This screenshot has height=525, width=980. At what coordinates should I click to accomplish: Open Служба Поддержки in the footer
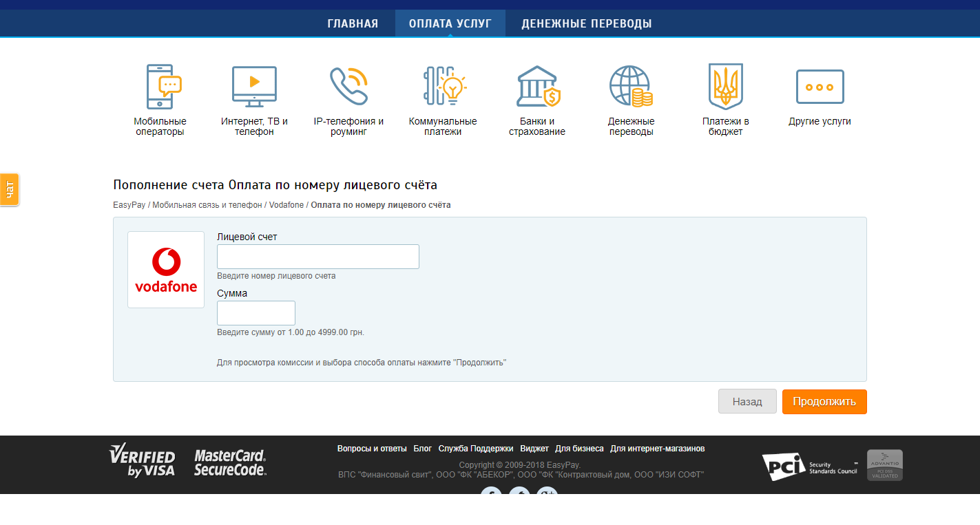coord(476,449)
